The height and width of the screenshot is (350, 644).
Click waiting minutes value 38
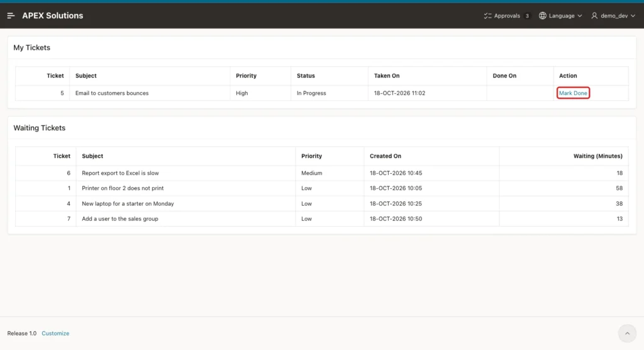pos(619,203)
